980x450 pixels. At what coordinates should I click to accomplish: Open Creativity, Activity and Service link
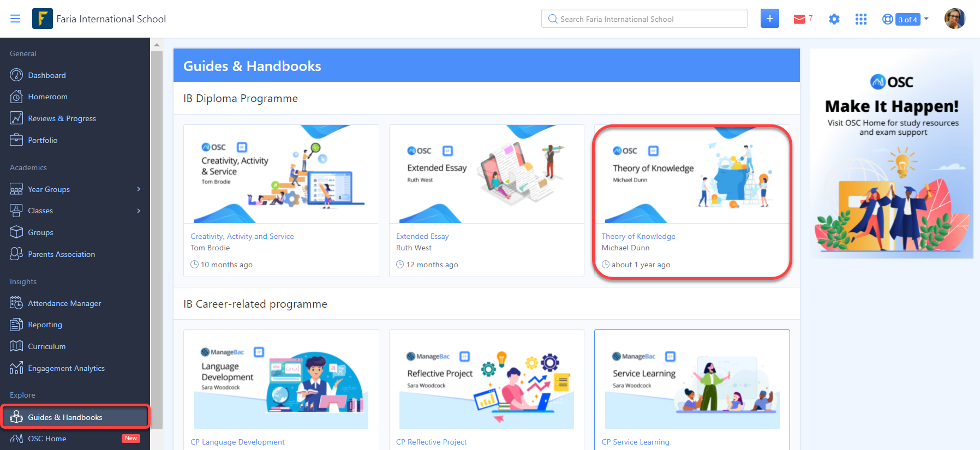(x=242, y=236)
